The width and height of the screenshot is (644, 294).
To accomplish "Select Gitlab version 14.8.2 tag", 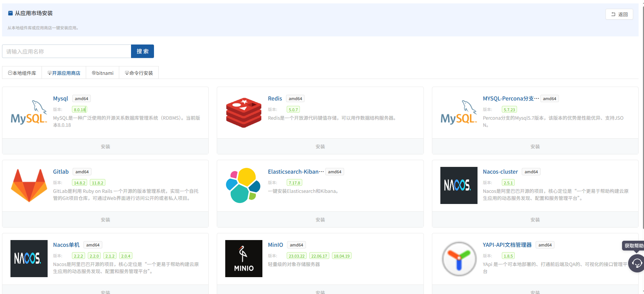I will point(80,183).
